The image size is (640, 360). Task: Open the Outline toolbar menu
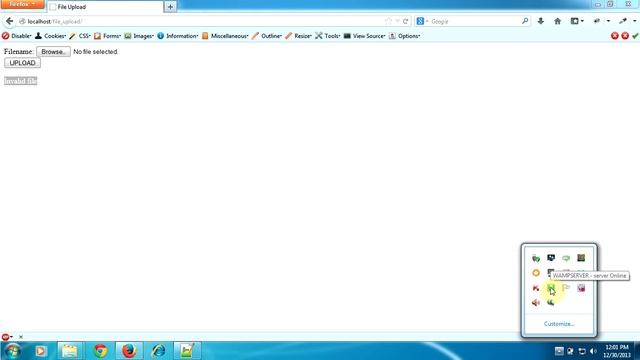[x=267, y=36]
